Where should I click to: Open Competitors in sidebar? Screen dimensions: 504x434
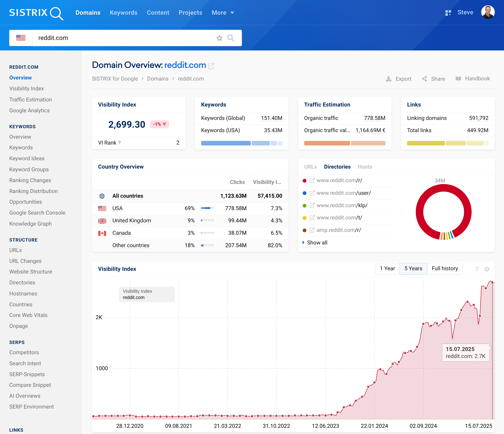coord(24,353)
